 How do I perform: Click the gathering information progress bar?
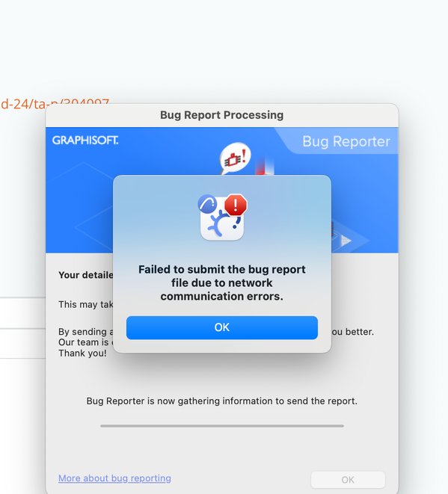[222, 426]
